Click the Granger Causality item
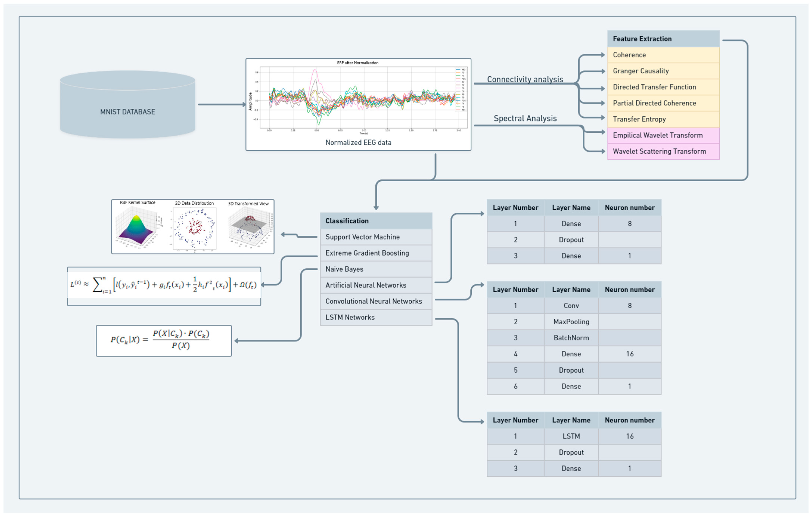Image resolution: width=812 pixels, height=517 pixels. (663, 71)
